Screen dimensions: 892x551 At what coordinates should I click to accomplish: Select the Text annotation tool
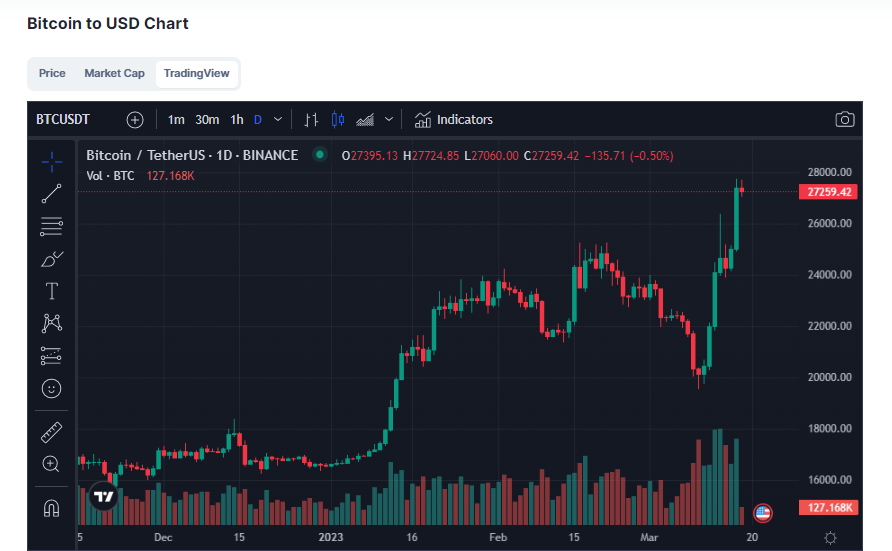pyautogui.click(x=52, y=291)
